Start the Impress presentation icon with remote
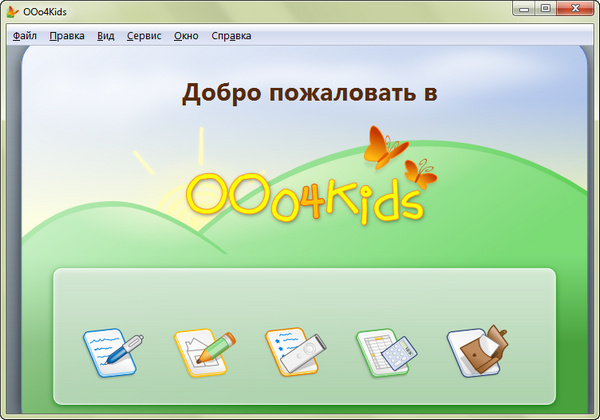This screenshot has height=420, width=600. (296, 351)
